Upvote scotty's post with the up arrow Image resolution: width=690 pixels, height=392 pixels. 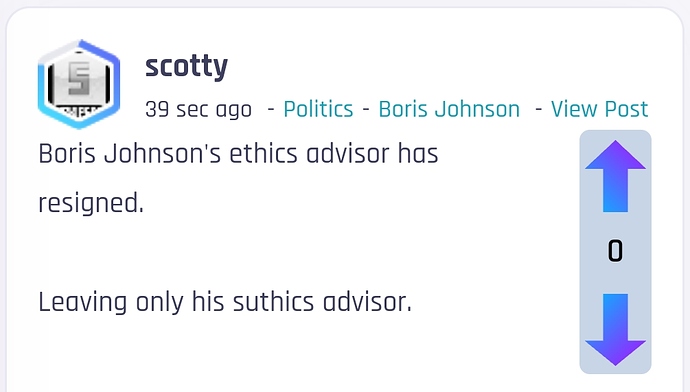point(615,176)
